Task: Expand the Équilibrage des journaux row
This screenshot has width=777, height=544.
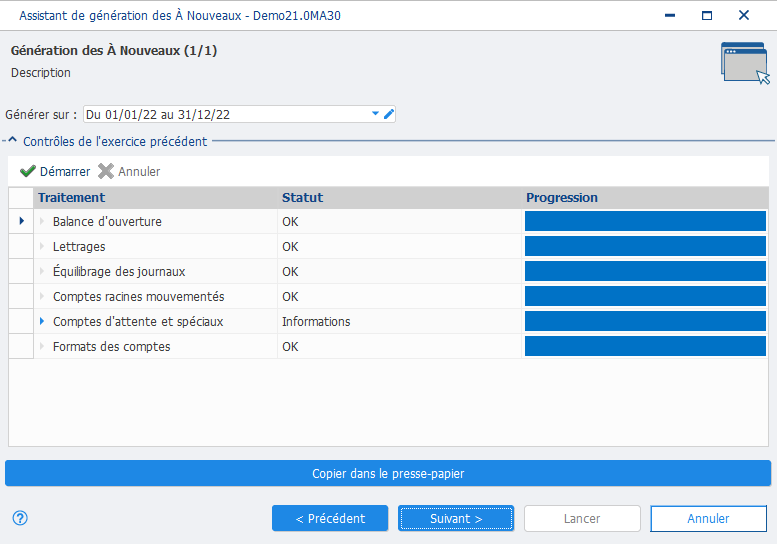Action: [42, 271]
